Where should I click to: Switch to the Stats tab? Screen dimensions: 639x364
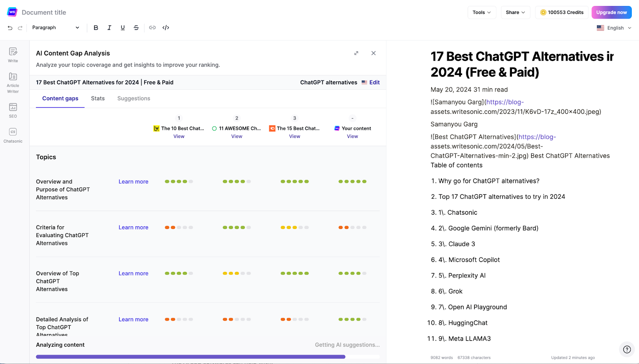(98, 99)
